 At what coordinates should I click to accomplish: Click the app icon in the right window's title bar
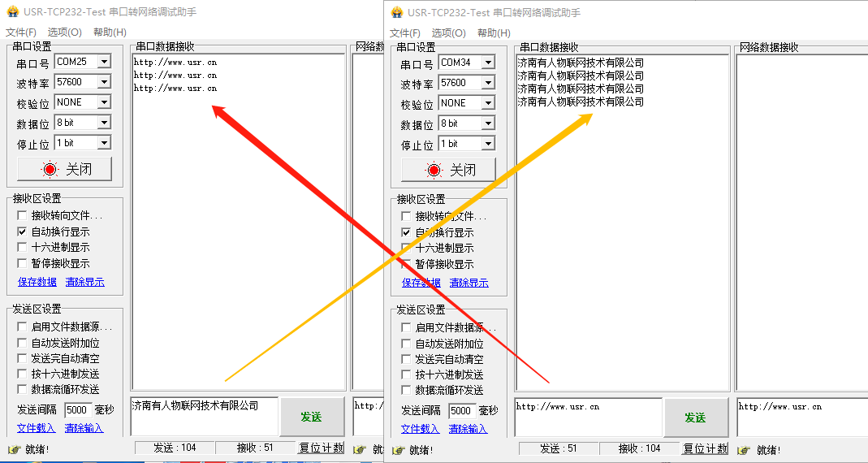tap(396, 12)
